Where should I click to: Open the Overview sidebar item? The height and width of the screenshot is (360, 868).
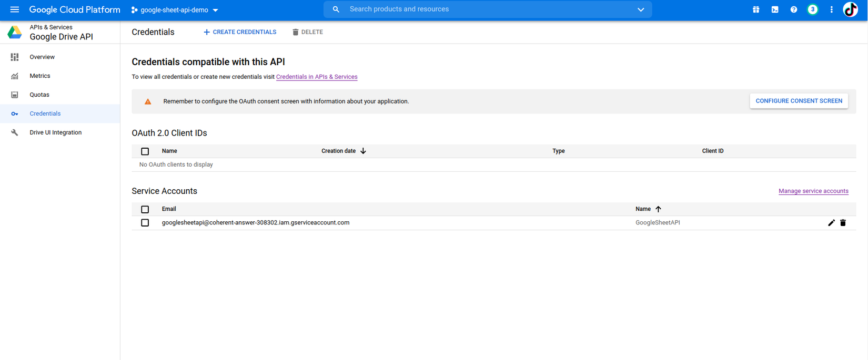pyautogui.click(x=60, y=57)
